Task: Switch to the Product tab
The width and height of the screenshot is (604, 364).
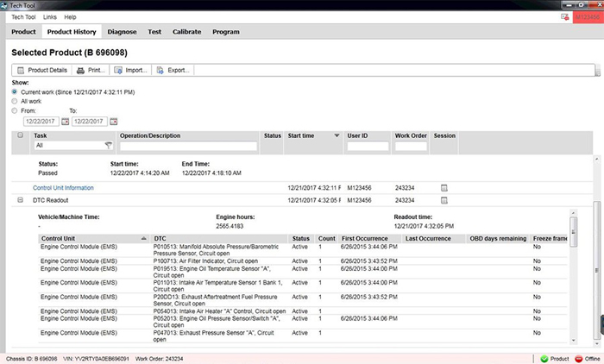Action: tap(23, 32)
